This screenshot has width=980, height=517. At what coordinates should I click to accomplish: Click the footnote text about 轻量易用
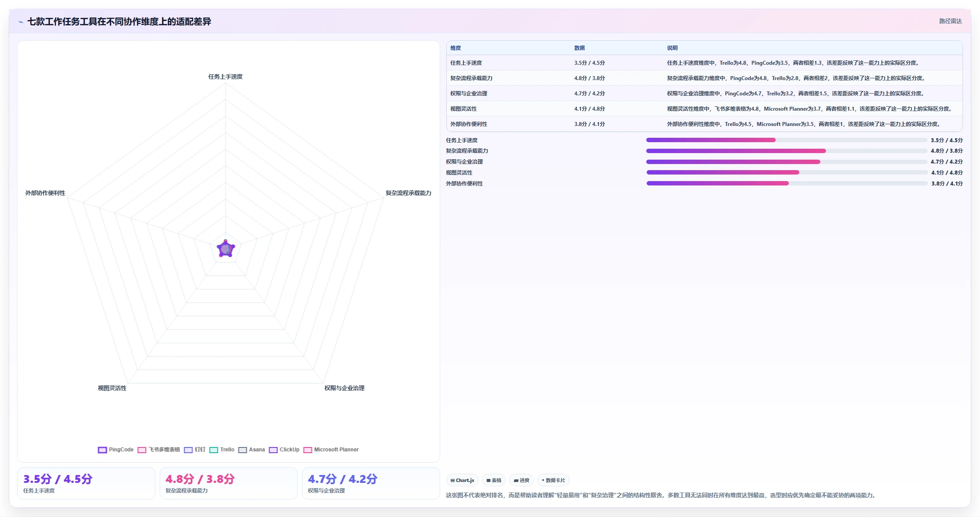[661, 496]
